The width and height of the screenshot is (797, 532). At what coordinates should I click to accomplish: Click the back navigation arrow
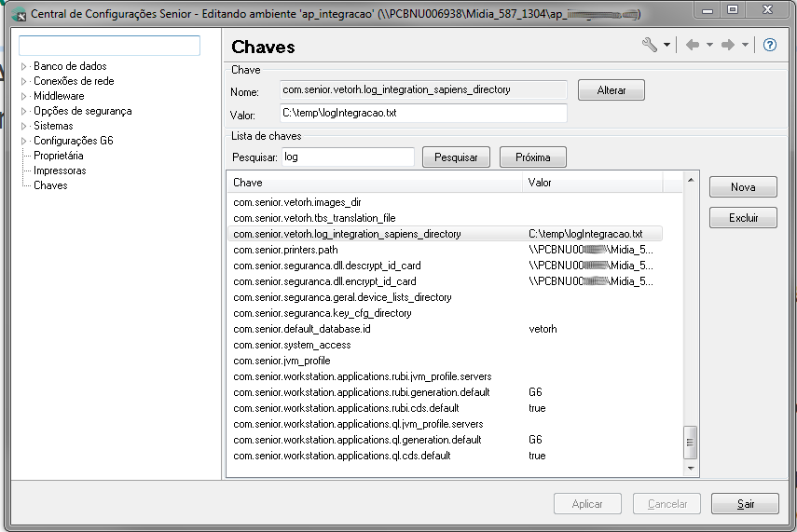click(693, 46)
